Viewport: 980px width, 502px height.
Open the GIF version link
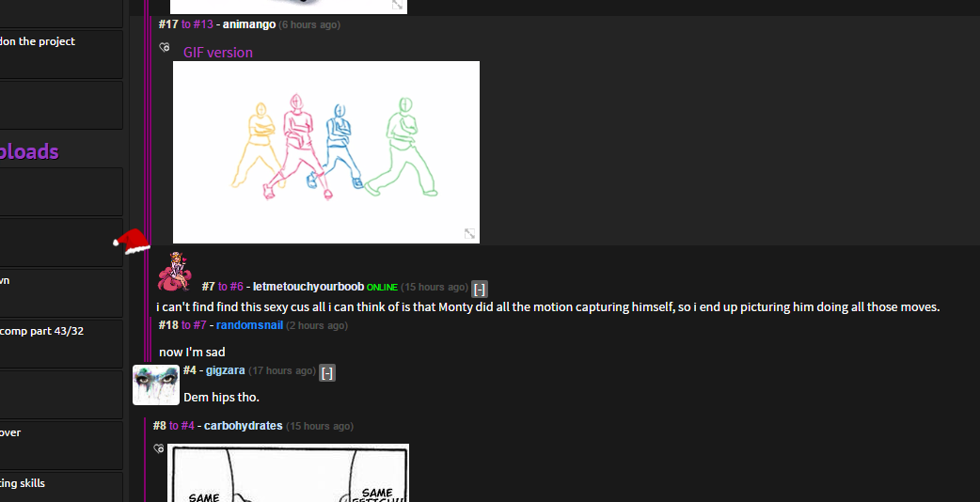coord(218,53)
